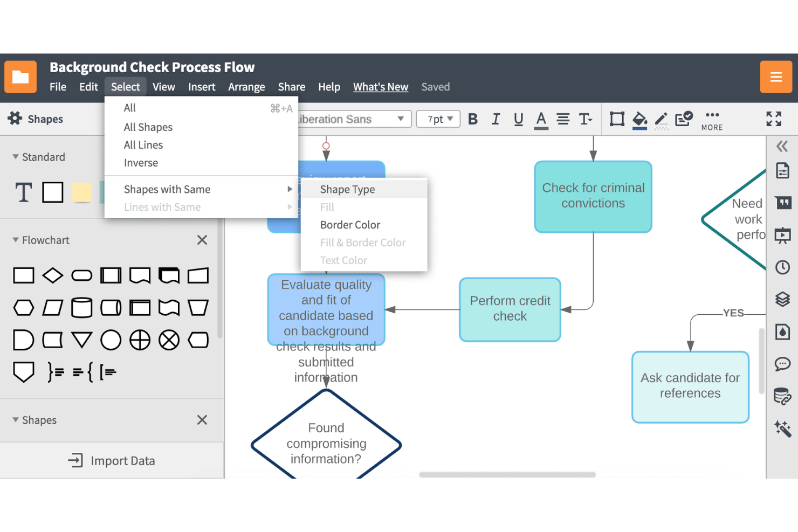
Task: Expand the Shapes with Same submenu
Action: (202, 189)
